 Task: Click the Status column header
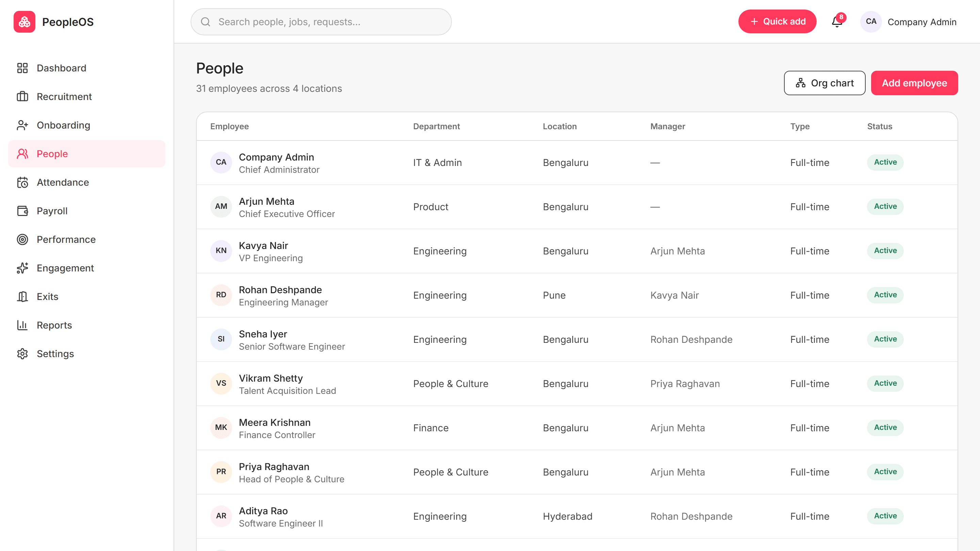pyautogui.click(x=880, y=126)
